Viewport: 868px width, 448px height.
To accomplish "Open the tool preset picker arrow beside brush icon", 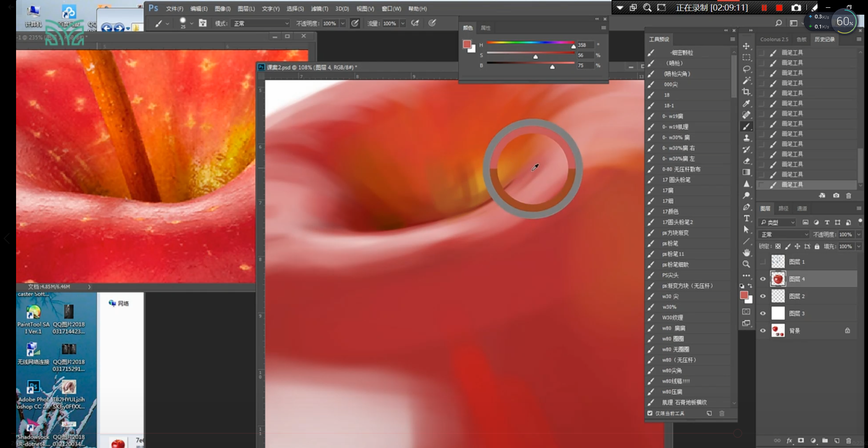I will coord(167,23).
